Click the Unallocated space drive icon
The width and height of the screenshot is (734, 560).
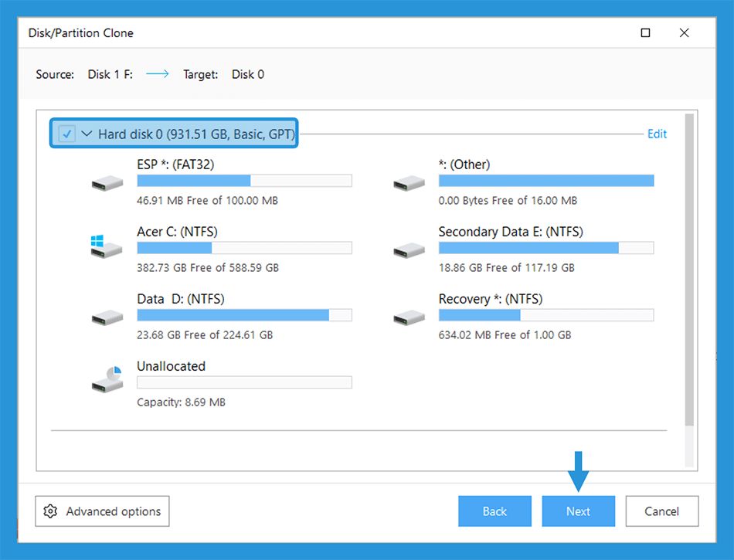(107, 379)
